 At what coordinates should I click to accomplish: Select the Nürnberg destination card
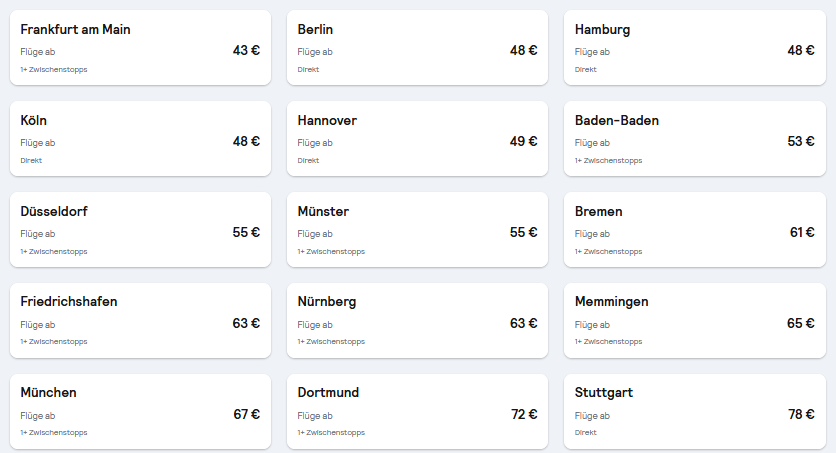coord(417,321)
